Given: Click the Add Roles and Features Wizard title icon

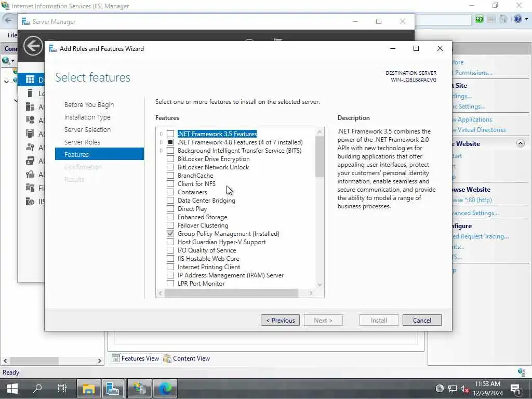Looking at the screenshot, I should [53, 48].
